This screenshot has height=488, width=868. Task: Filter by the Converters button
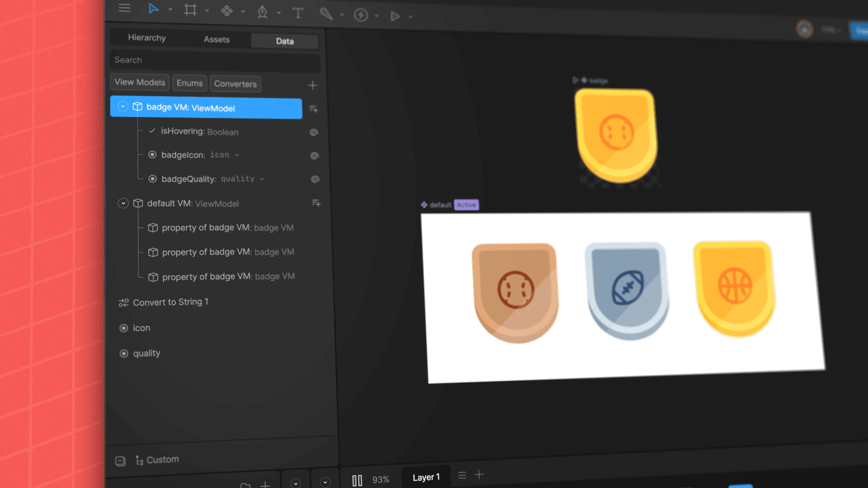coord(235,84)
